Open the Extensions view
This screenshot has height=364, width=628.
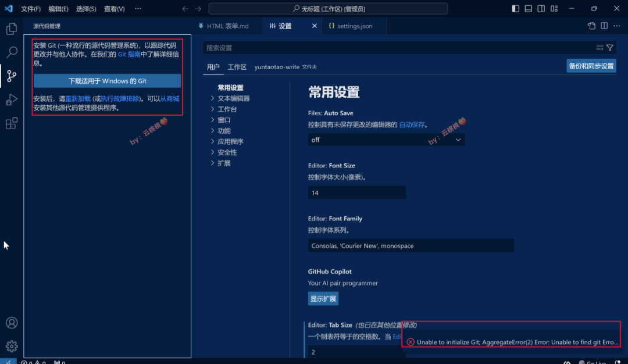click(x=12, y=123)
